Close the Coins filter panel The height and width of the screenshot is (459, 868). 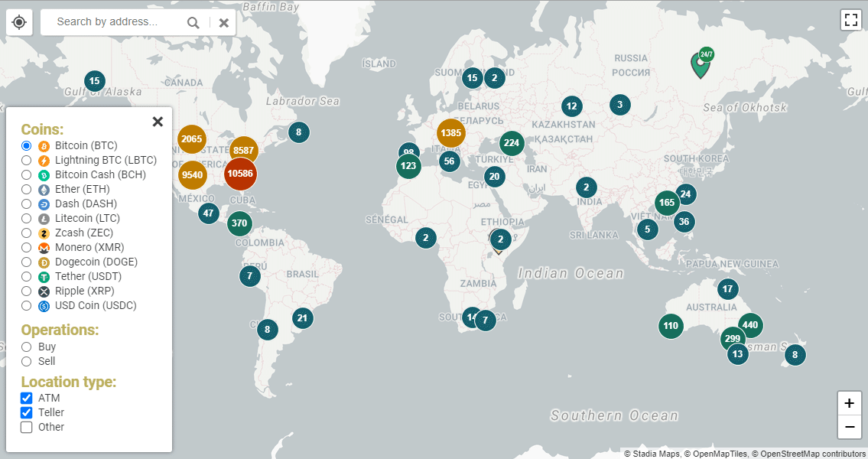pyautogui.click(x=158, y=121)
